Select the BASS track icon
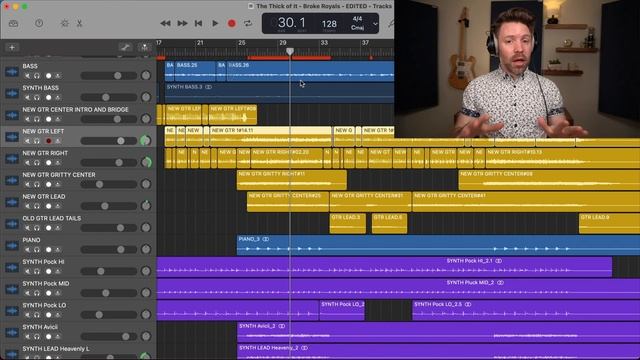 12,71
